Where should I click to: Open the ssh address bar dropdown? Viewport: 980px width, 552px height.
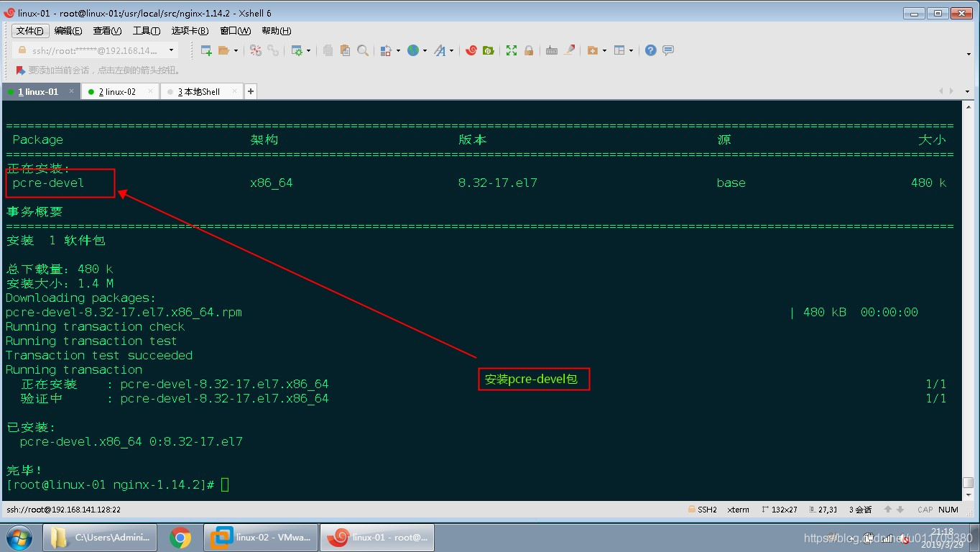[171, 50]
